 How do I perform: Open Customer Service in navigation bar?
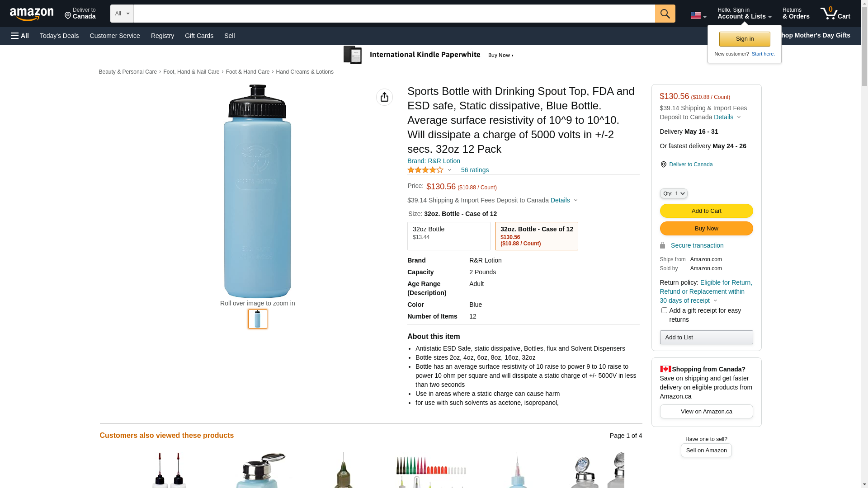coord(115,36)
